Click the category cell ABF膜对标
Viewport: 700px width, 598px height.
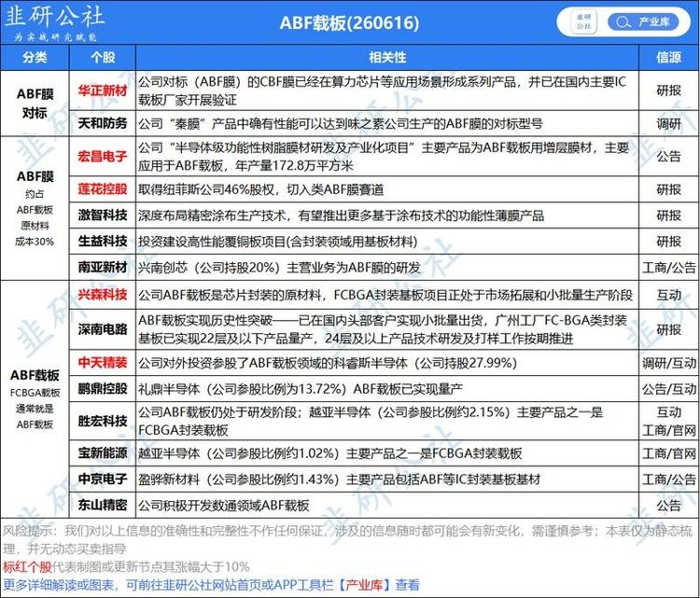(x=35, y=104)
